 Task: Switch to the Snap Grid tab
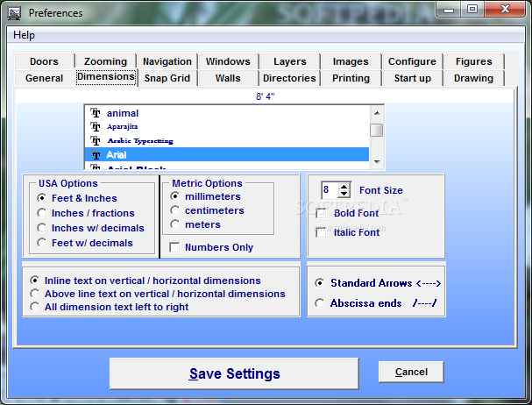point(167,78)
